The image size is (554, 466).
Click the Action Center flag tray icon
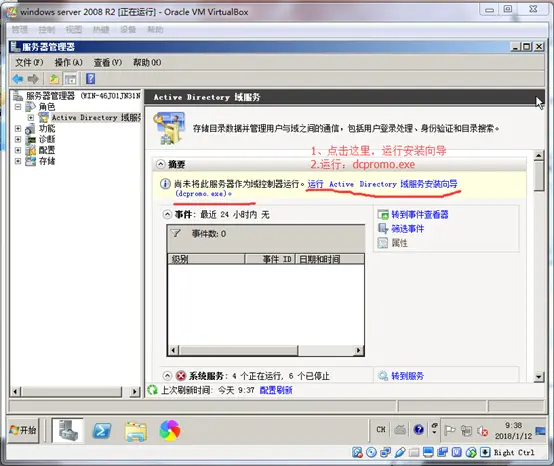[449, 430]
